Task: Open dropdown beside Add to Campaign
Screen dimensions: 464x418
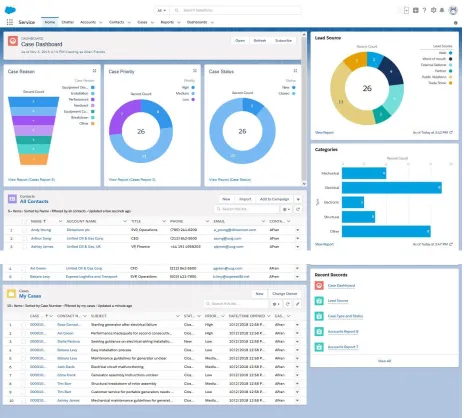Action: point(298,199)
